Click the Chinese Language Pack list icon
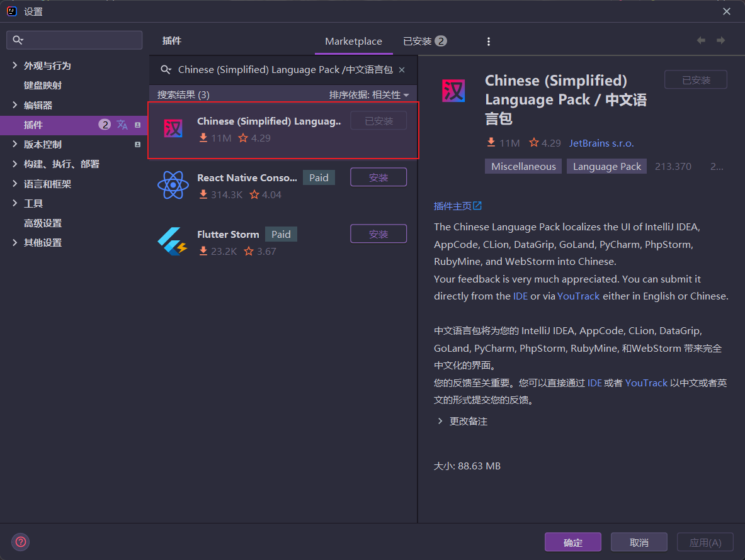Viewport: 745px width, 560px height. (x=173, y=128)
